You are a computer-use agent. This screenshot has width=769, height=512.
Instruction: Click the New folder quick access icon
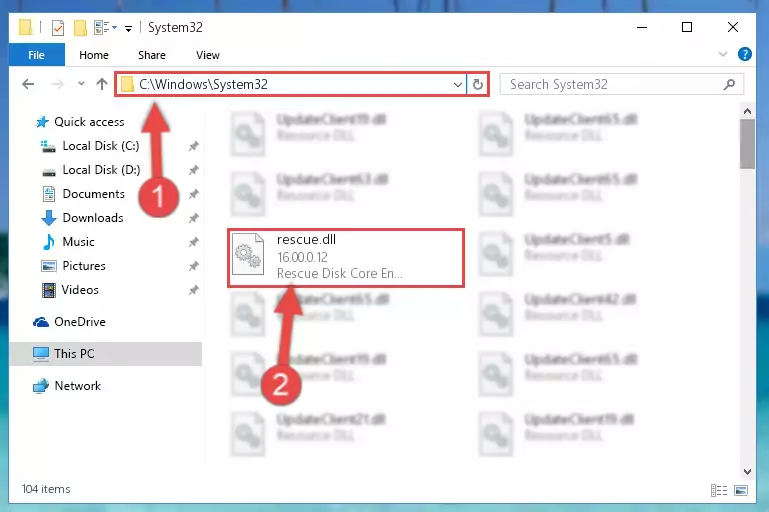click(80, 27)
